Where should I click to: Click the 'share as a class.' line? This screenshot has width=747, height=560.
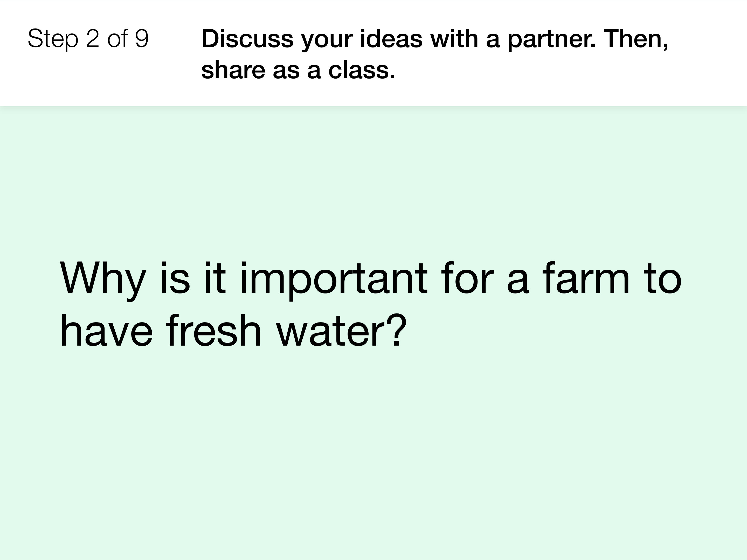point(298,70)
